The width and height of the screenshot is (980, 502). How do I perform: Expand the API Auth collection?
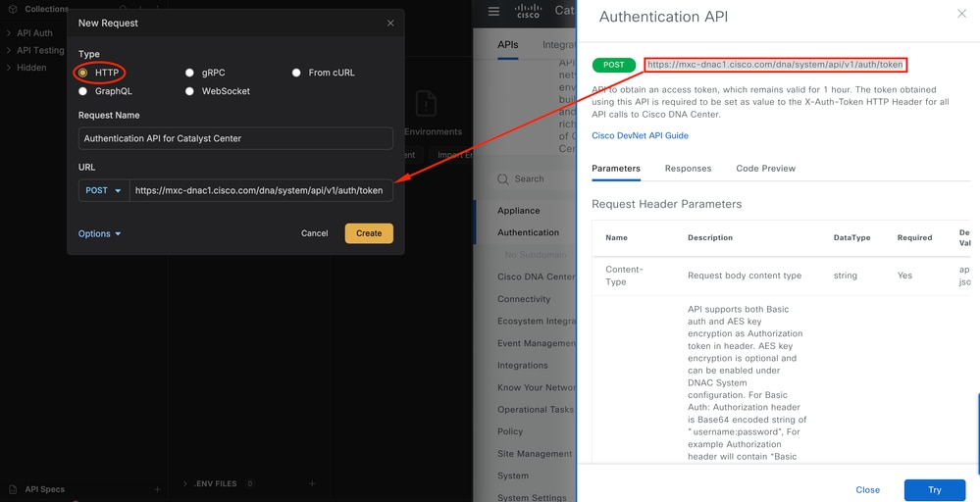click(8, 33)
